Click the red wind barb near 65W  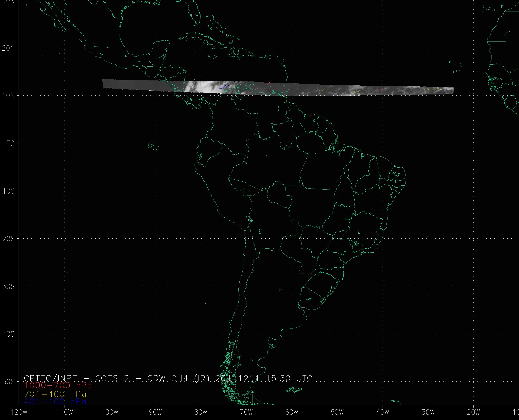[268, 84]
